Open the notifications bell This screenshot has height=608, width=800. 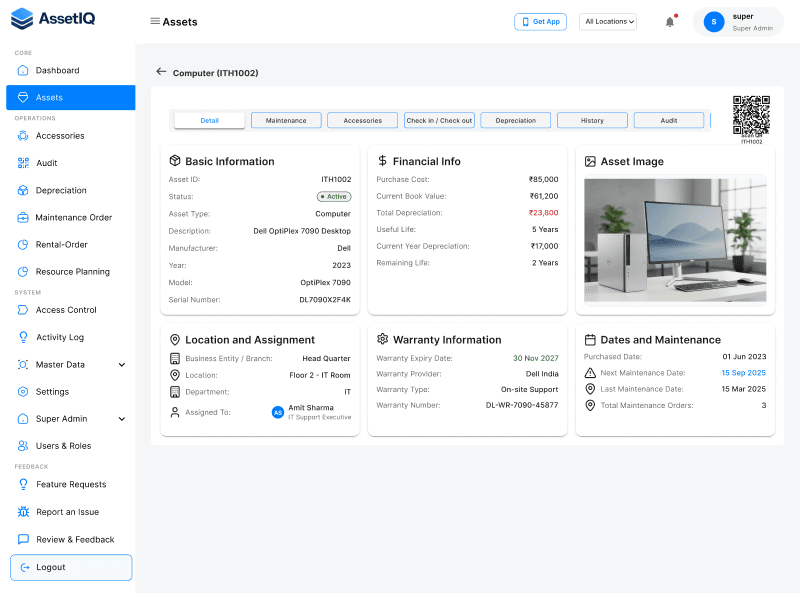point(670,22)
